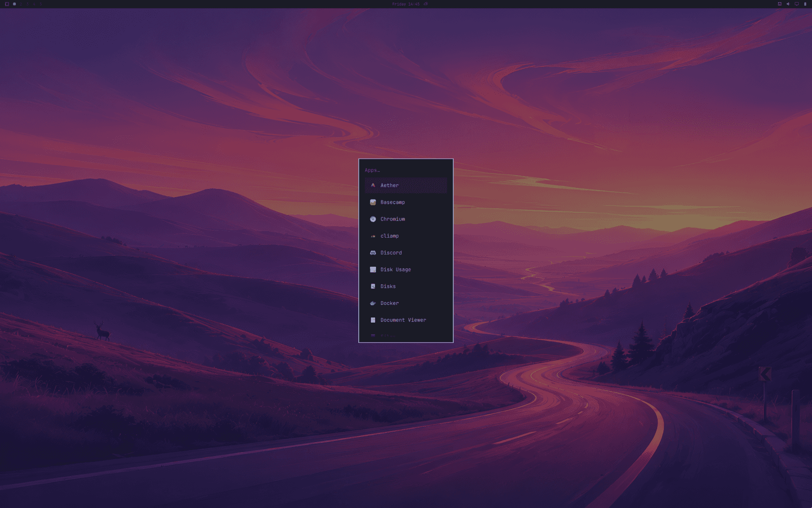Switch to the active workspace 1 indicator
Image resolution: width=812 pixels, height=508 pixels.
(14, 4)
